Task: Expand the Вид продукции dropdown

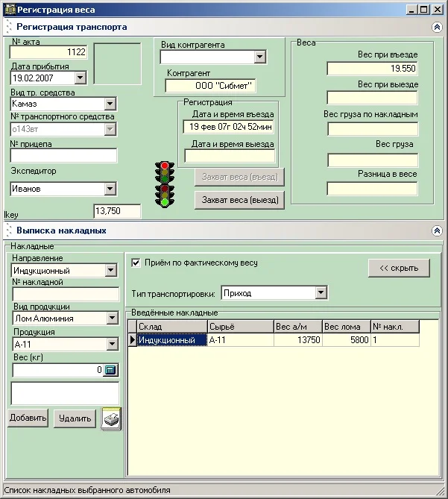Action: tap(111, 318)
